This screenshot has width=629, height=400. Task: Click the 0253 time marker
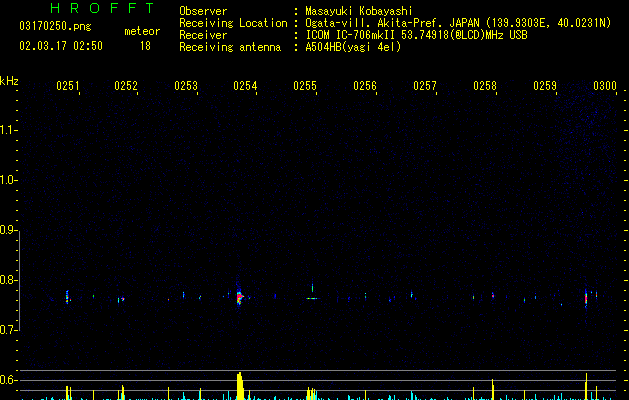(x=186, y=86)
